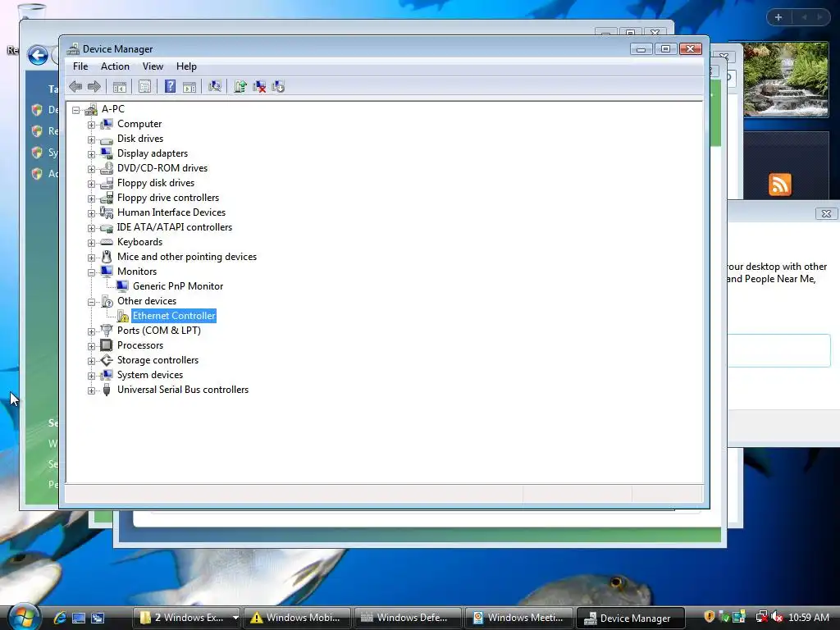This screenshot has width=840, height=630.
Task: Click the Disk drives category icon
Action: pos(107,139)
